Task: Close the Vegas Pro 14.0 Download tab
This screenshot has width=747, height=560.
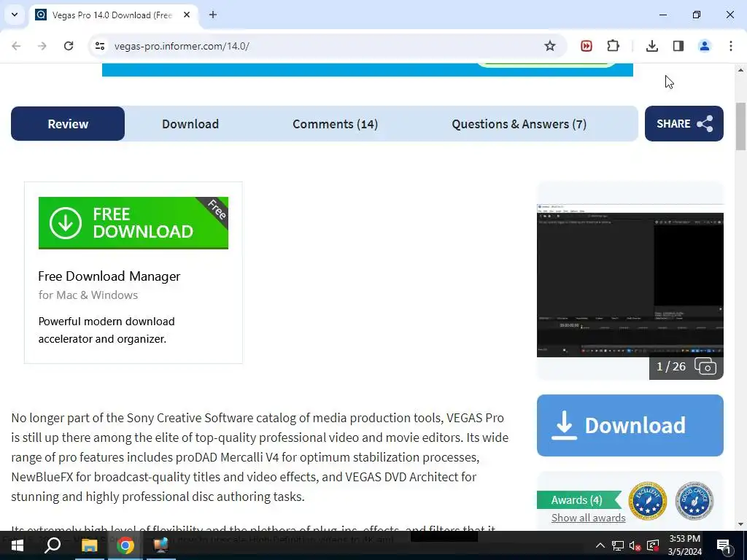Action: [x=187, y=15]
